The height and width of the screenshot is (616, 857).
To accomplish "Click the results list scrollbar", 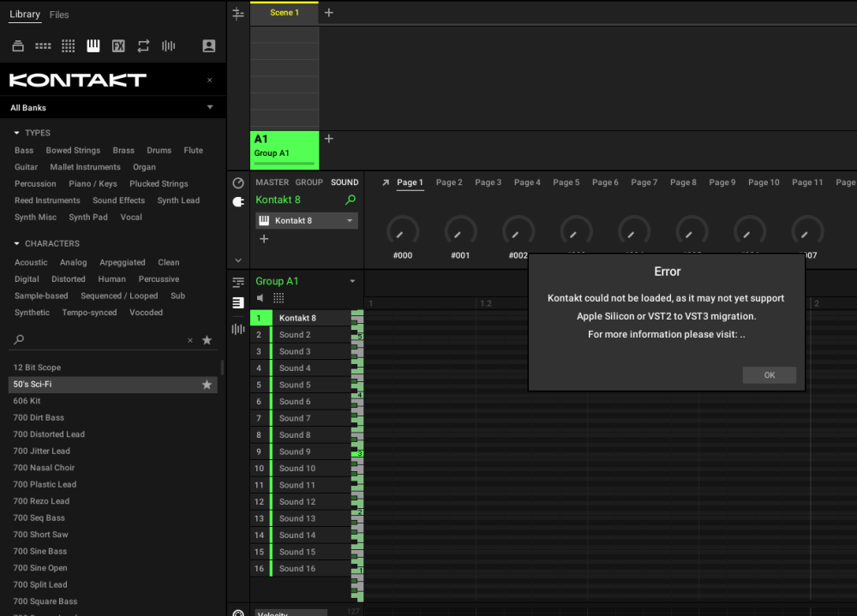I will 222,368.
